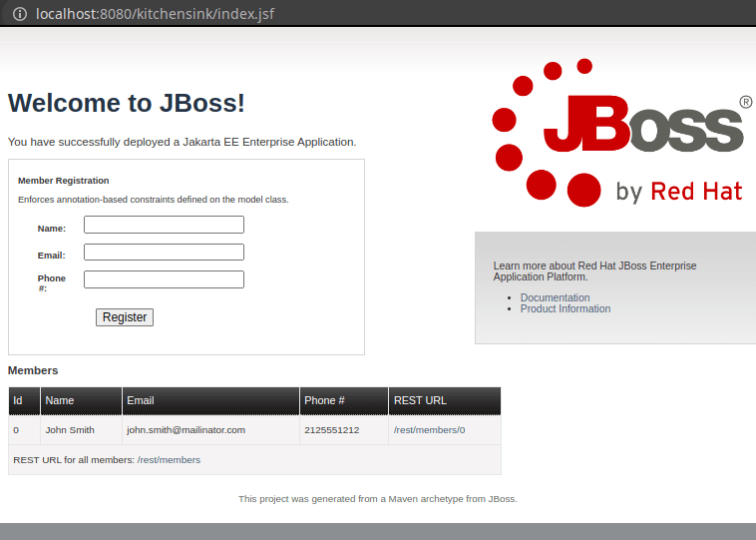Click the Learn more about Red Hat text
Viewport: 756px width, 540px height.
pos(594,271)
